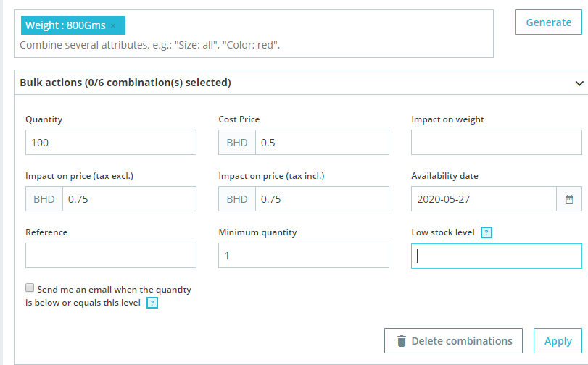Click the Bulk actions header title

125,83
